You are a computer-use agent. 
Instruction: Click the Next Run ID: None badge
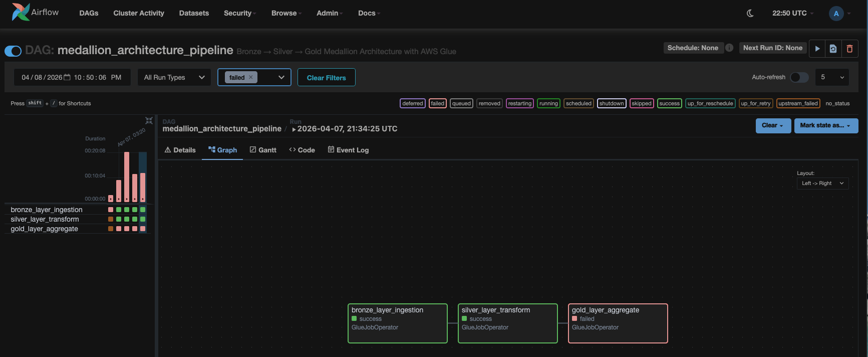click(x=773, y=48)
